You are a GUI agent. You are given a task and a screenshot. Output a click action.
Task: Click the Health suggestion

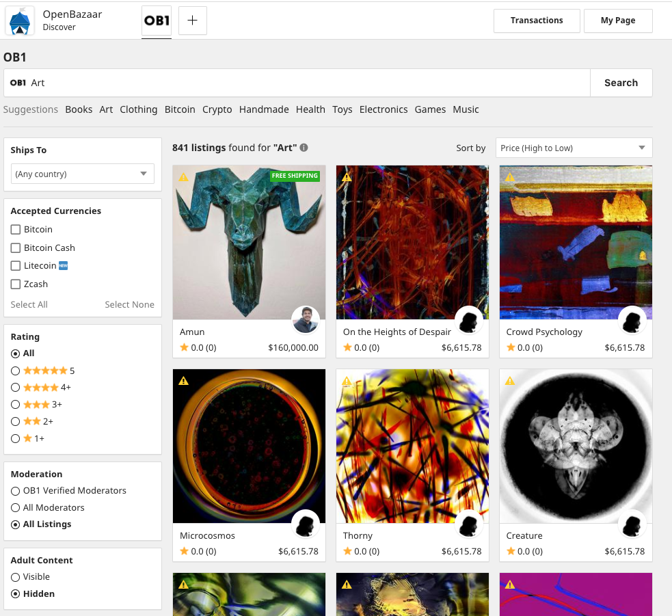311,110
